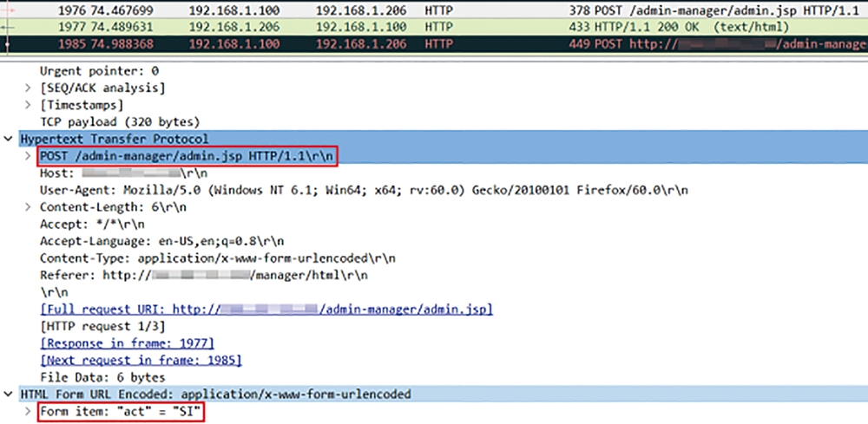Expand Form item "act" = "SI"

click(x=29, y=411)
